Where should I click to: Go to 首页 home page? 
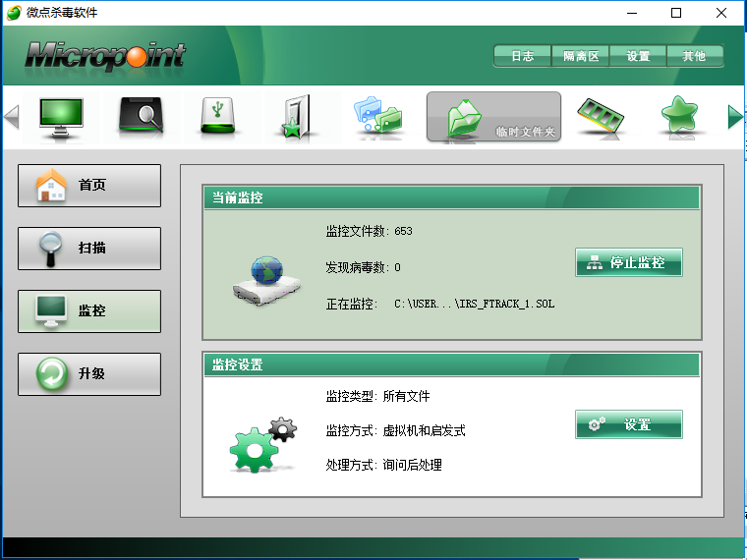pos(89,186)
